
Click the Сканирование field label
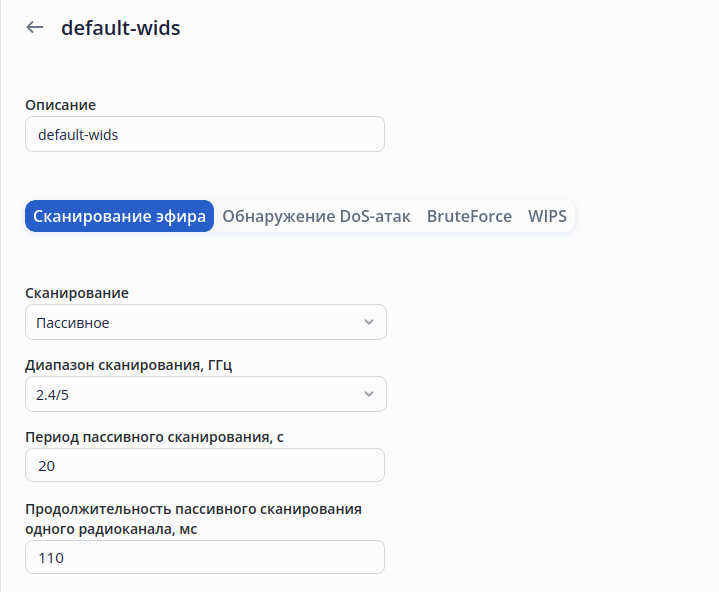pyautogui.click(x=77, y=293)
